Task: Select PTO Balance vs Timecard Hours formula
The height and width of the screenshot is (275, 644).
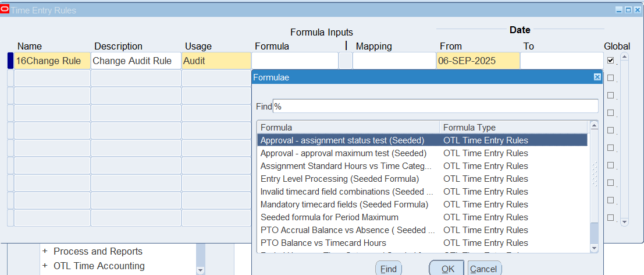Action: tap(323, 243)
